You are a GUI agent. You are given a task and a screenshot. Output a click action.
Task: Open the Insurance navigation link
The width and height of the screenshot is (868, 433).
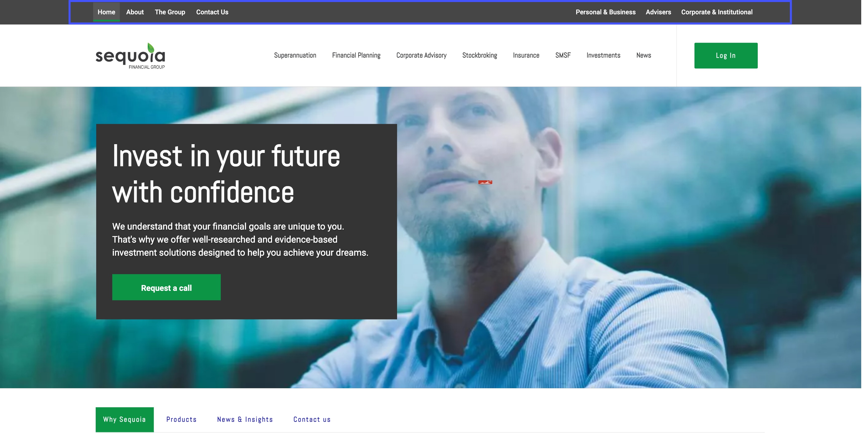point(526,55)
